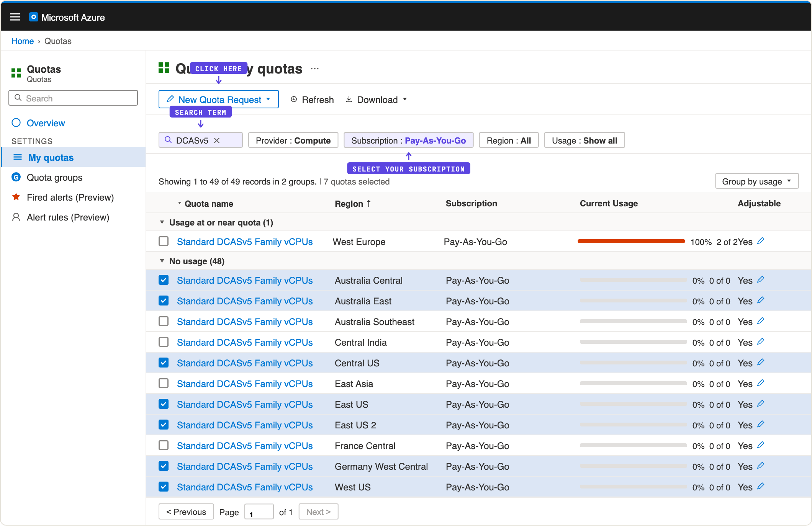Open the West Europe Standard DCASv5 Family vCPUs link

[245, 242]
